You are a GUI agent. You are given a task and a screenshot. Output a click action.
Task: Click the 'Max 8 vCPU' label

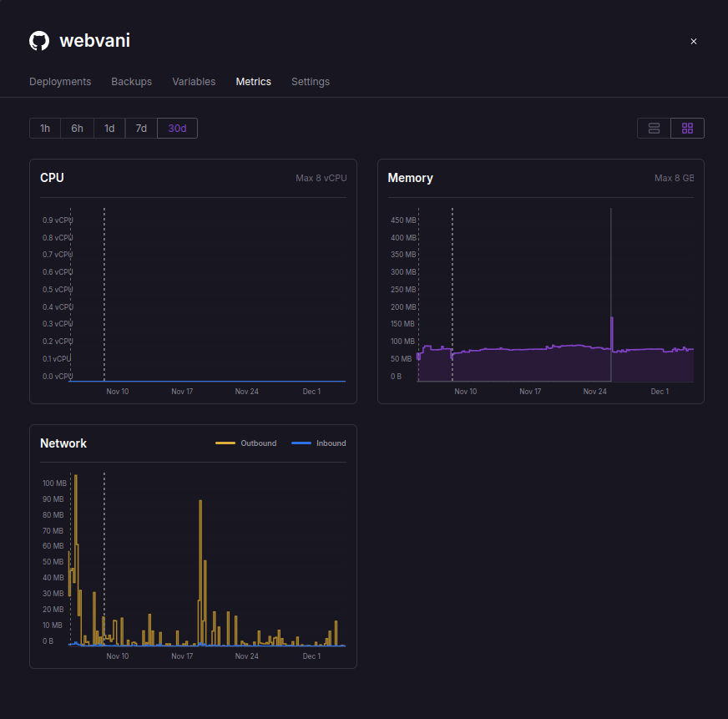(x=321, y=178)
